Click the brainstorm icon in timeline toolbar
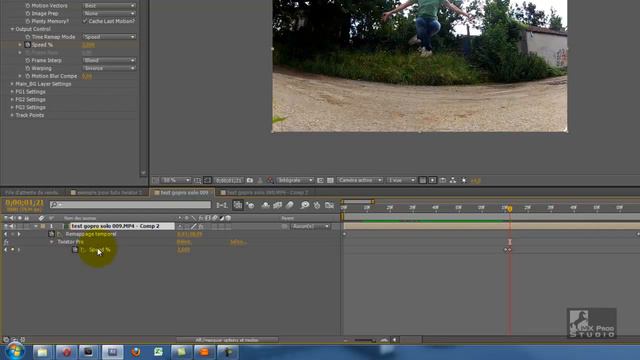The height and width of the screenshot is (360, 640). [305, 205]
